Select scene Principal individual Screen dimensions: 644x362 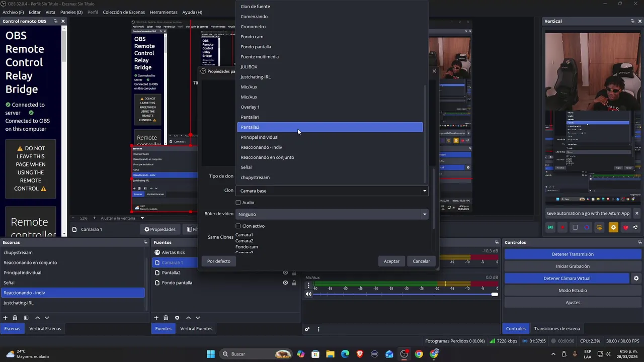pos(73,273)
